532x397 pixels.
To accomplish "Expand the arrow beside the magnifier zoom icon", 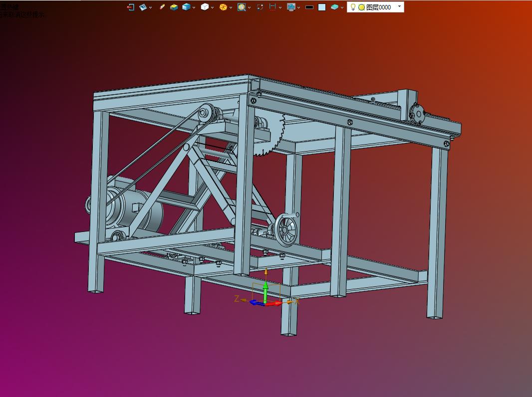I will pos(249,7).
